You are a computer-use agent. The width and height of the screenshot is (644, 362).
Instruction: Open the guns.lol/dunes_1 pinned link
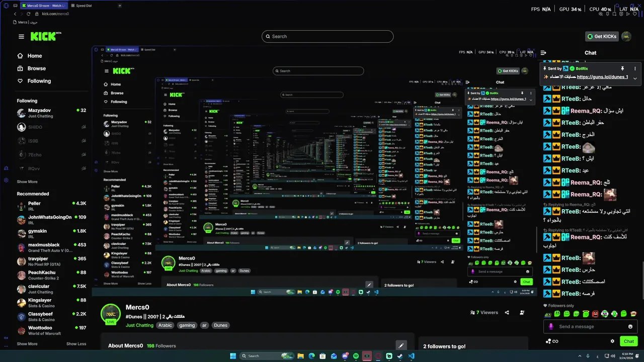pos(602,77)
